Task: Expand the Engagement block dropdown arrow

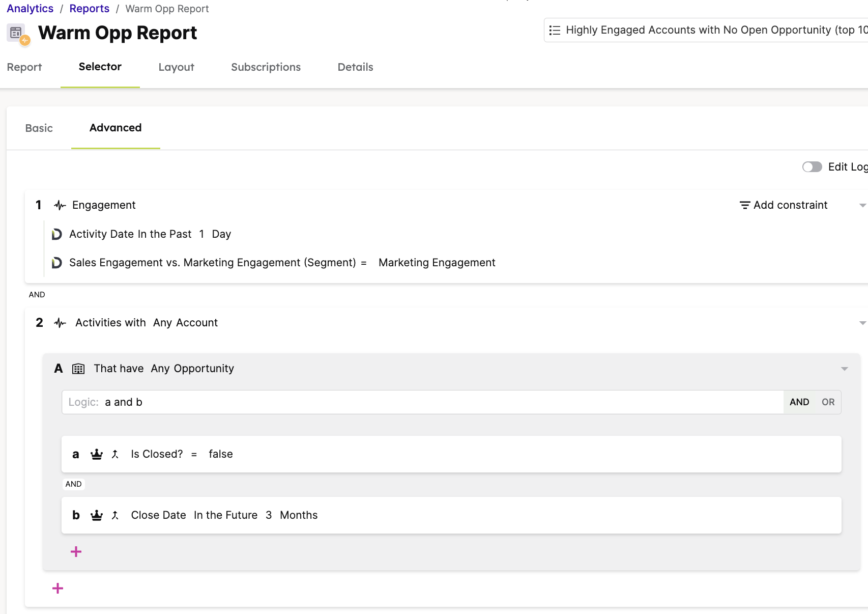Action: coord(862,206)
